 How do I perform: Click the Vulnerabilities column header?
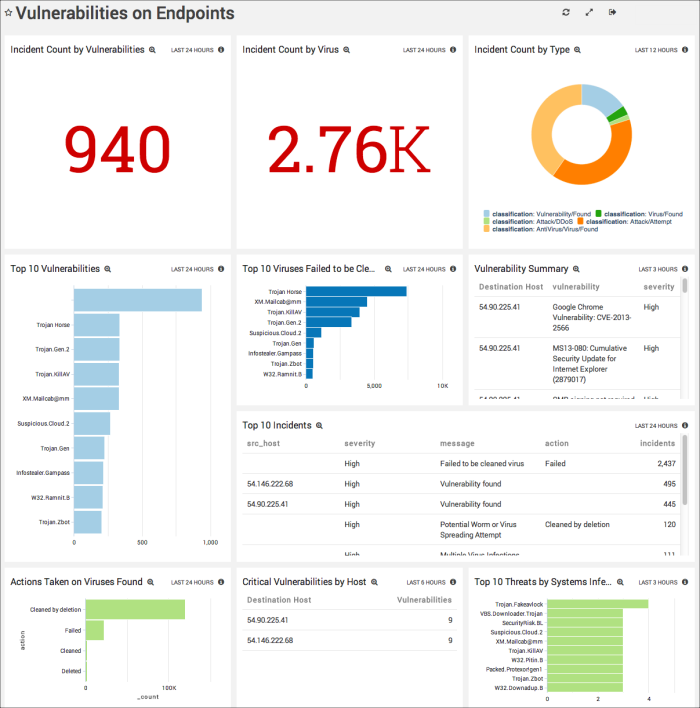click(x=425, y=600)
